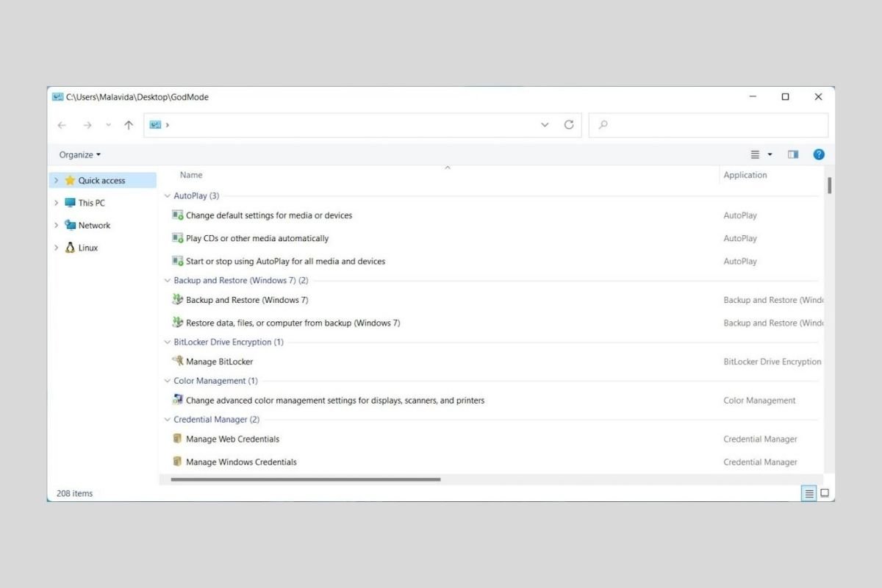The image size is (882, 588).
Task: Switch to large icons view in status bar
Action: (x=825, y=493)
